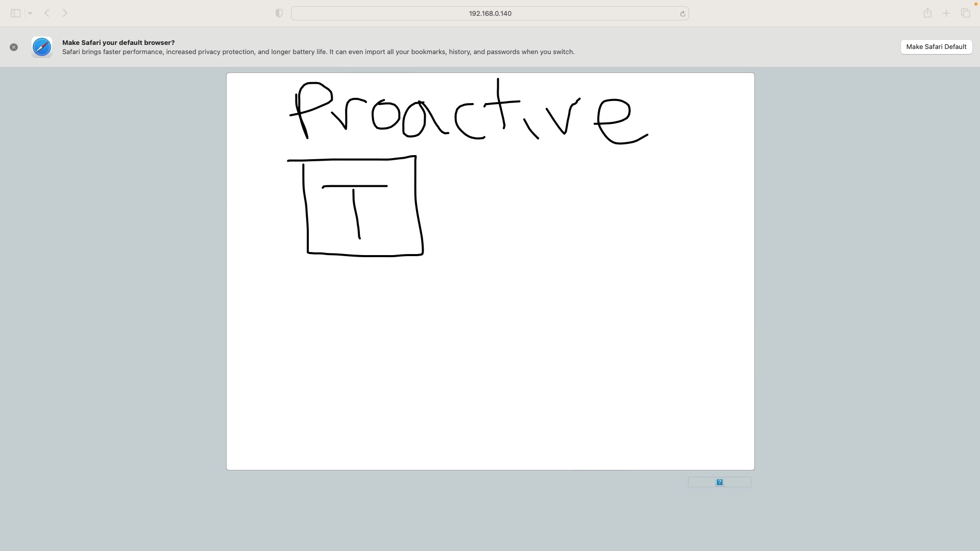Expand the tab group dropdown arrow

click(x=30, y=13)
